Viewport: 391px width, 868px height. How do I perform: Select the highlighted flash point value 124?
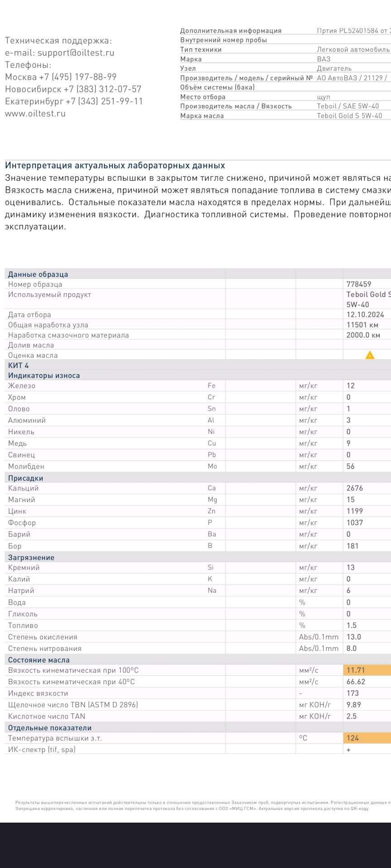point(353,738)
